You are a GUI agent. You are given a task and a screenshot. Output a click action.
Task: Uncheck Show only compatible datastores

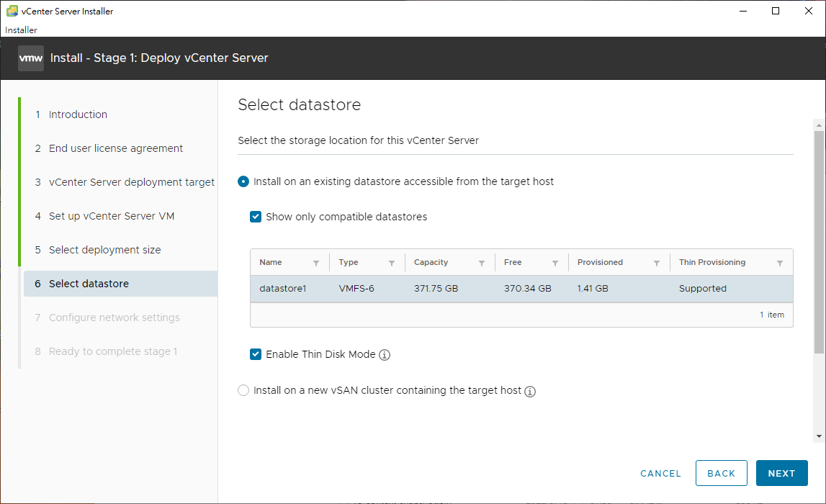click(256, 217)
